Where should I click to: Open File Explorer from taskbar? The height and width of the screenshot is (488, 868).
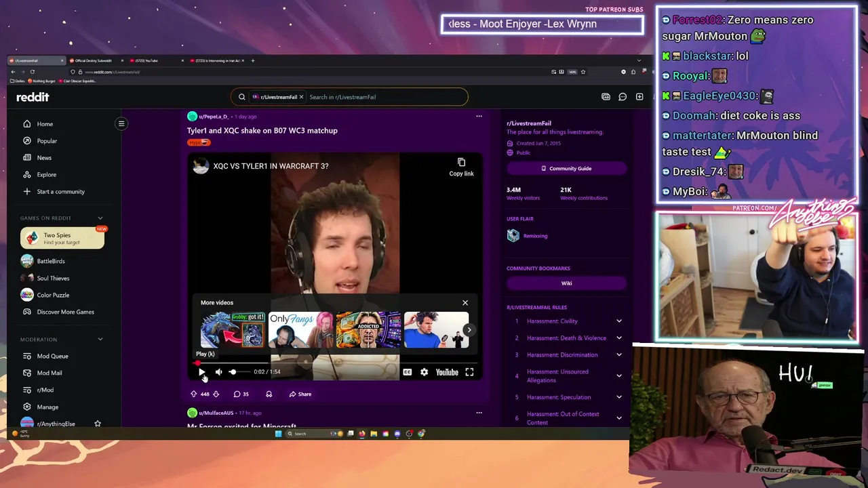[374, 434]
